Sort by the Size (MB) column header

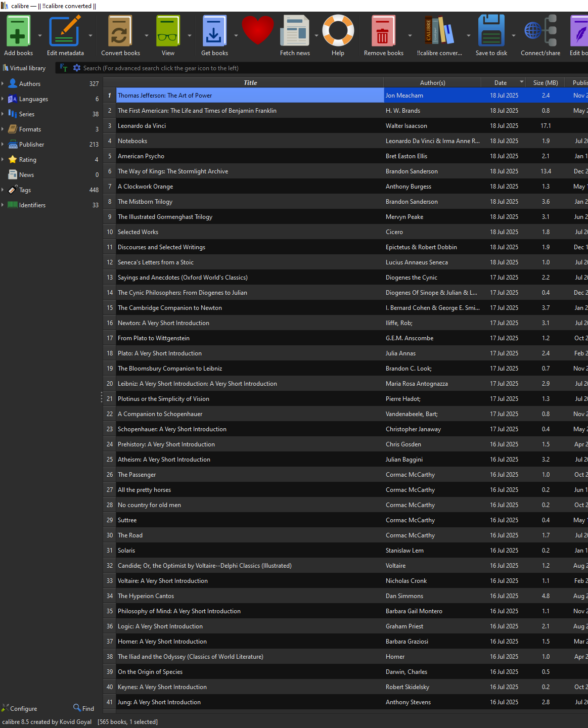(x=546, y=82)
